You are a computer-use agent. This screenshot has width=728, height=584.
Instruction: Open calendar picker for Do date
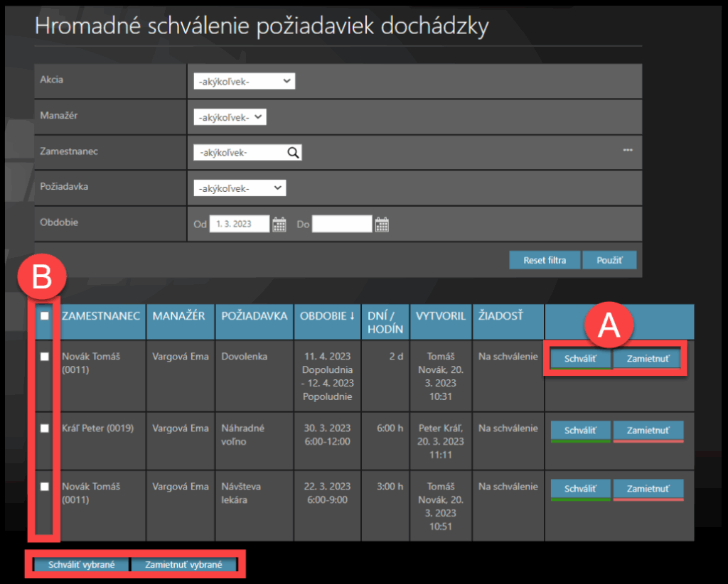coord(382,225)
